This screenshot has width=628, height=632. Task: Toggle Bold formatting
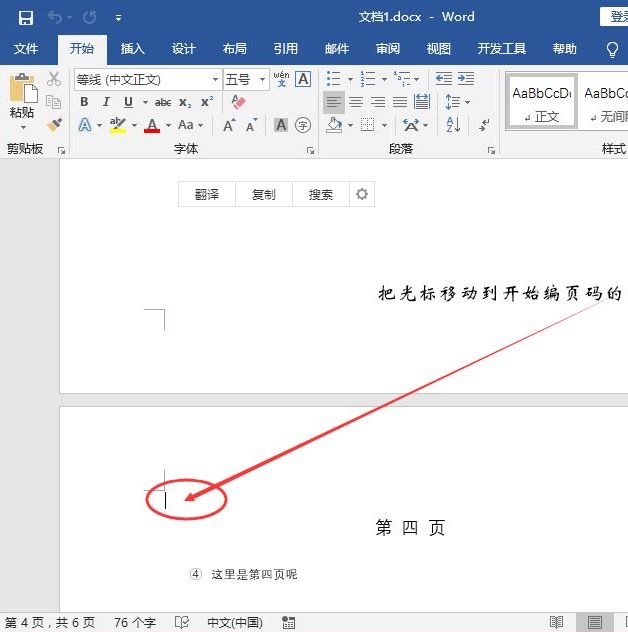tap(84, 102)
